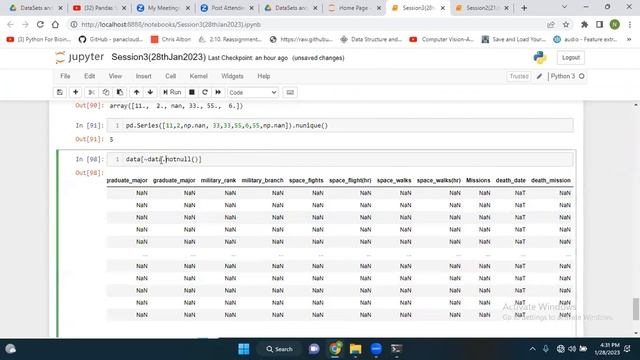Open the File menu

[x=65, y=76]
